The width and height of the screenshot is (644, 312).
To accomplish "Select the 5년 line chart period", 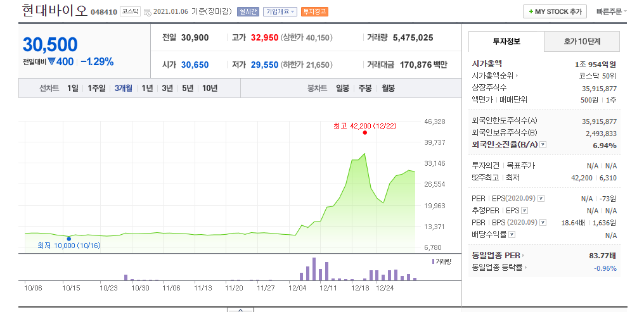I will 187,88.
